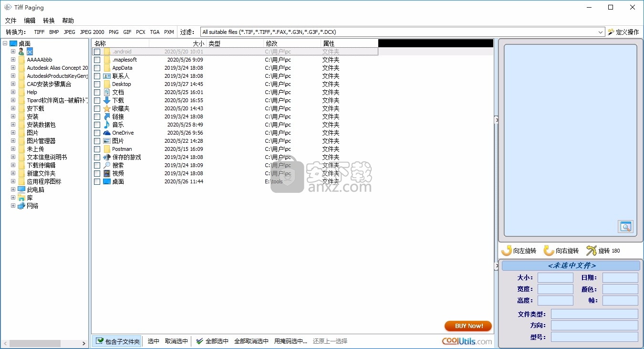Click the rotate right icon

coord(549,250)
